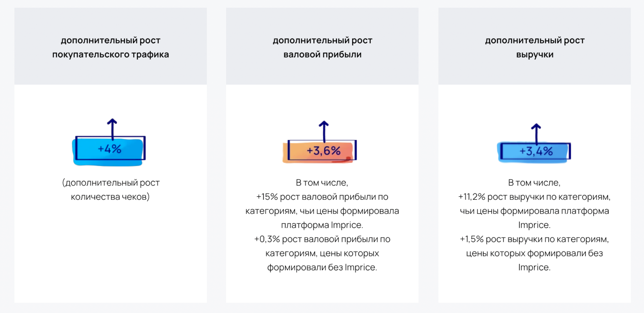Click 'В том числе,' in revenue card
Screen dimensions: 644x313
(x=534, y=183)
